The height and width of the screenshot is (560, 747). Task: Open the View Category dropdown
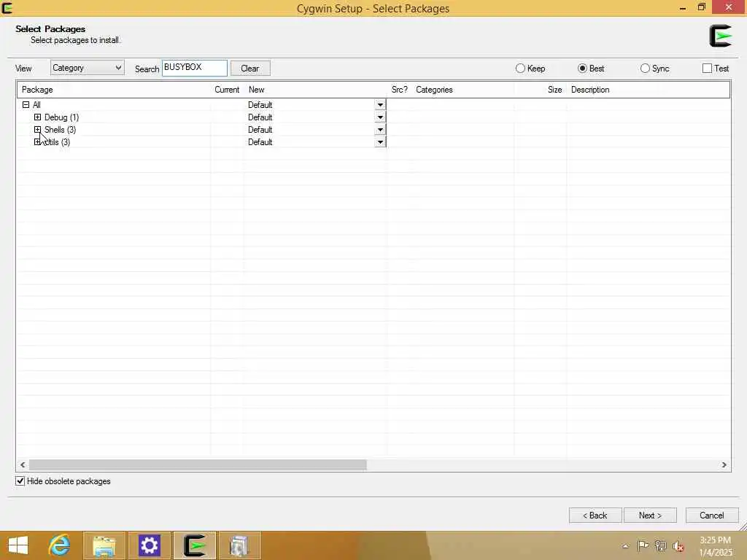pyautogui.click(x=88, y=68)
